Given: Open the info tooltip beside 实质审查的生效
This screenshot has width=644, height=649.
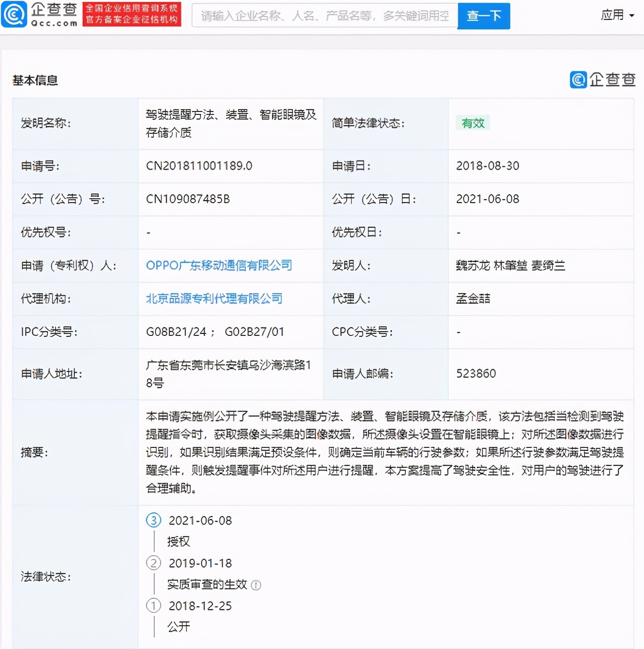Looking at the screenshot, I should [256, 585].
